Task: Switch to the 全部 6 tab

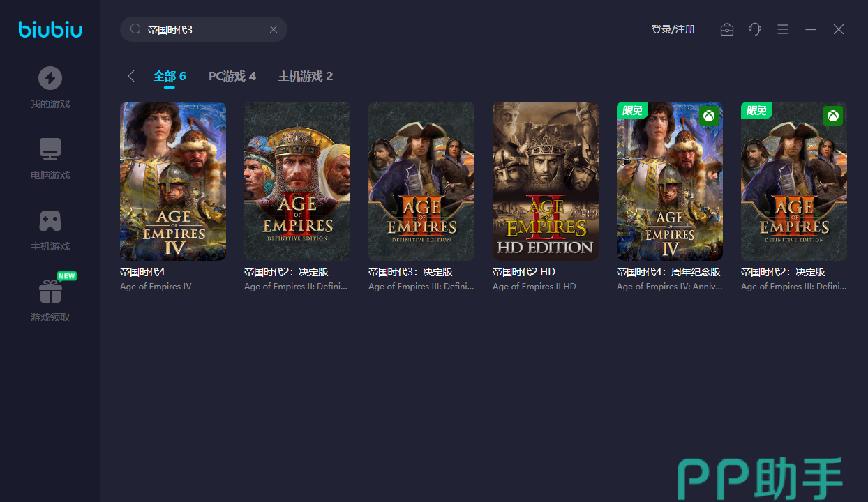Action: 170,76
